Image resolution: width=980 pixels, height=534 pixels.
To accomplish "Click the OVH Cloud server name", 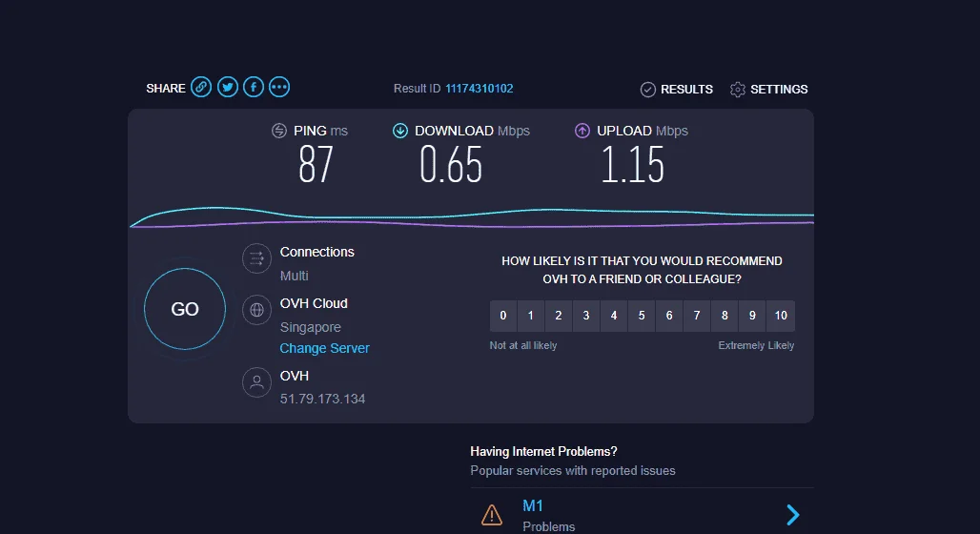I will point(314,303).
